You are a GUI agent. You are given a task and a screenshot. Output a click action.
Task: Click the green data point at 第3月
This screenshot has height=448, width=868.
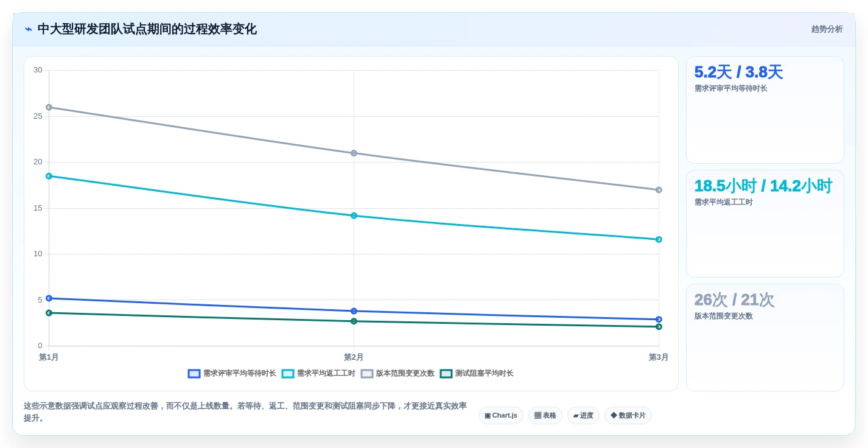tap(659, 327)
